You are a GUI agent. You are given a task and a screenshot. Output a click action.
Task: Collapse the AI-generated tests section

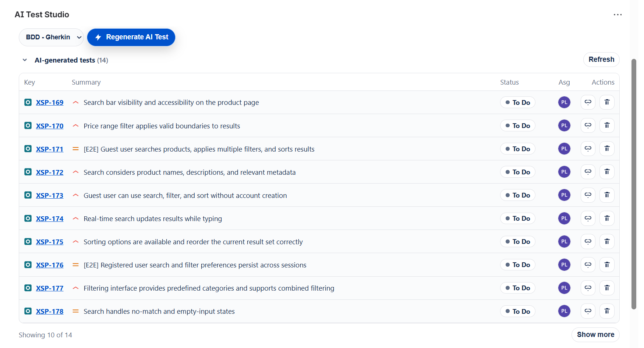click(x=25, y=60)
